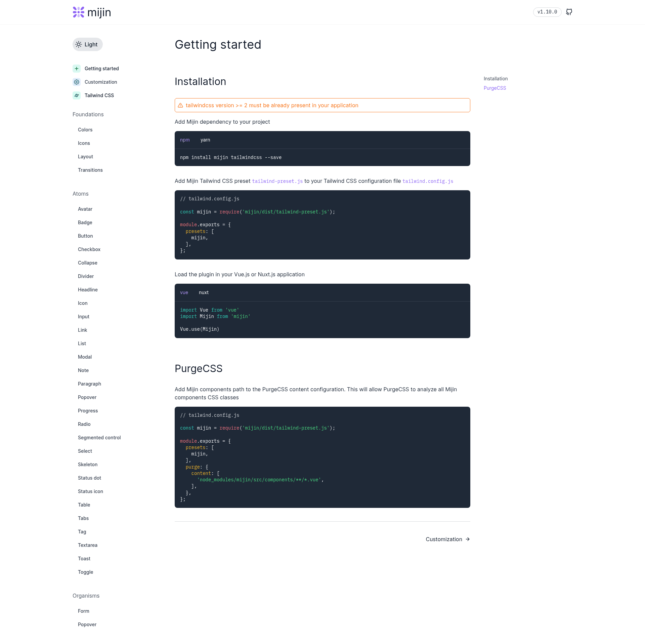
Task: Open the Icon atom page
Action: 83,303
